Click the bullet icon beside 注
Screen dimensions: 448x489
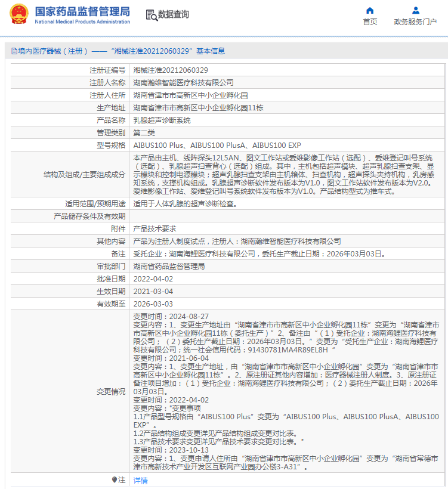tap(115, 479)
